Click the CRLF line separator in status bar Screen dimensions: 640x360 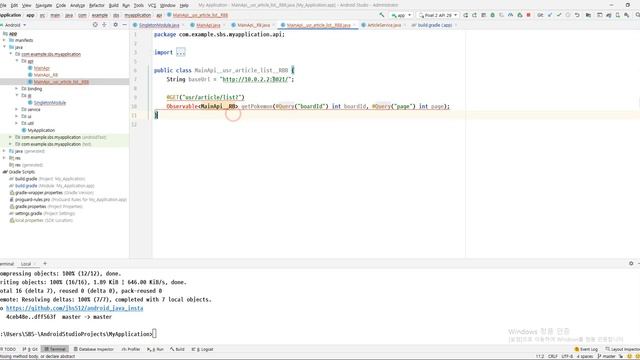tap(553, 356)
